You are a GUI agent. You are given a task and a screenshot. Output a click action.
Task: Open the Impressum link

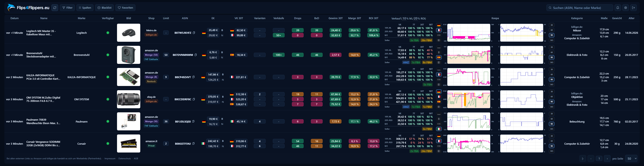tap(110, 158)
